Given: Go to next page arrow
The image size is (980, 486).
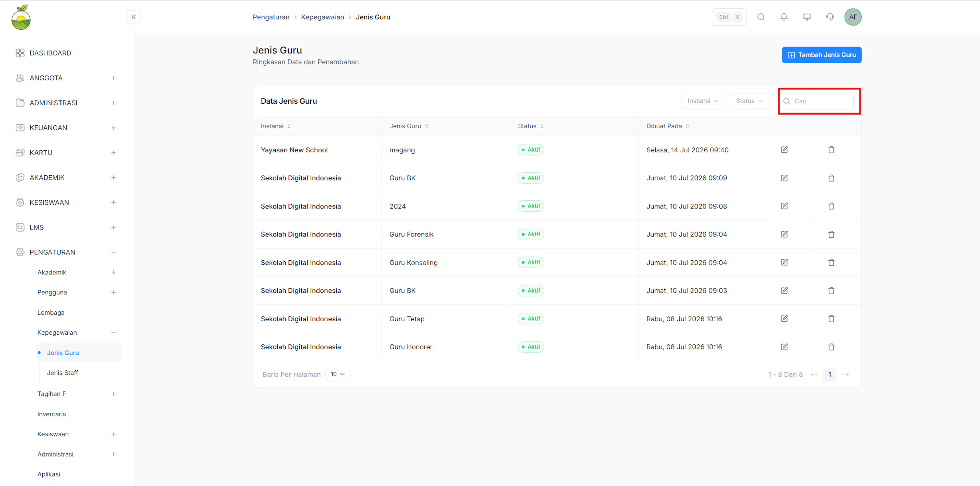Looking at the screenshot, I should [x=845, y=374].
